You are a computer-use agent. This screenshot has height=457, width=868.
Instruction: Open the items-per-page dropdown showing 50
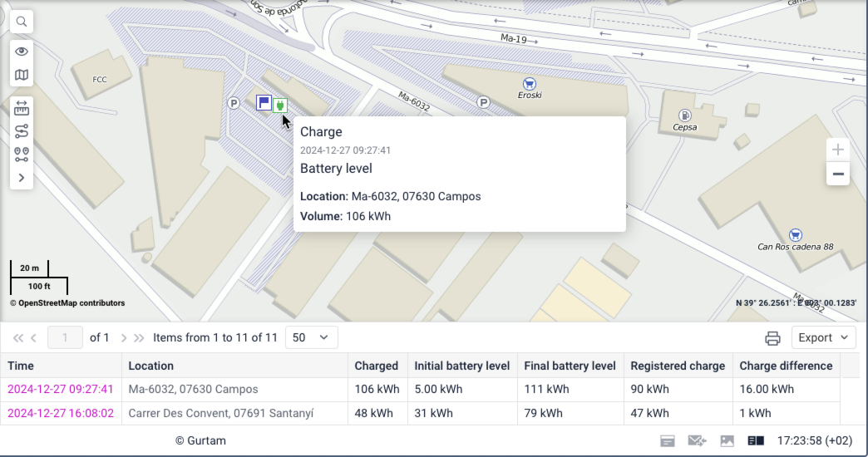click(x=312, y=337)
